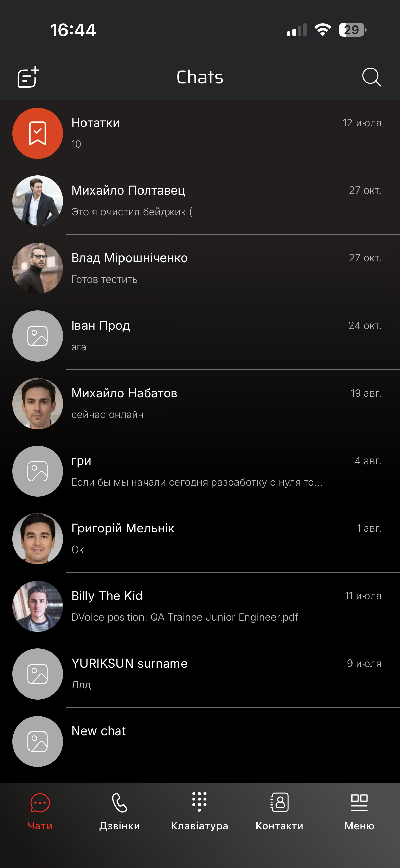The image size is (400, 868).
Task: Open search with the magnifier icon
Action: click(x=371, y=77)
